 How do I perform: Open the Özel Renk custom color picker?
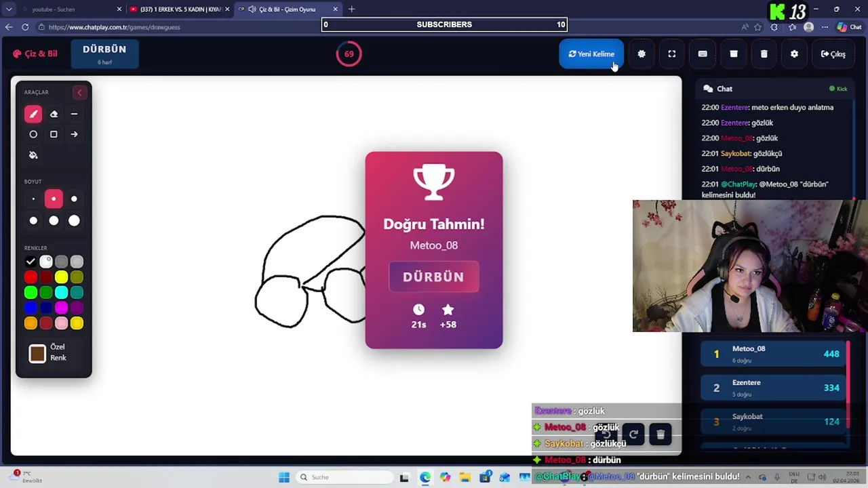pos(37,353)
